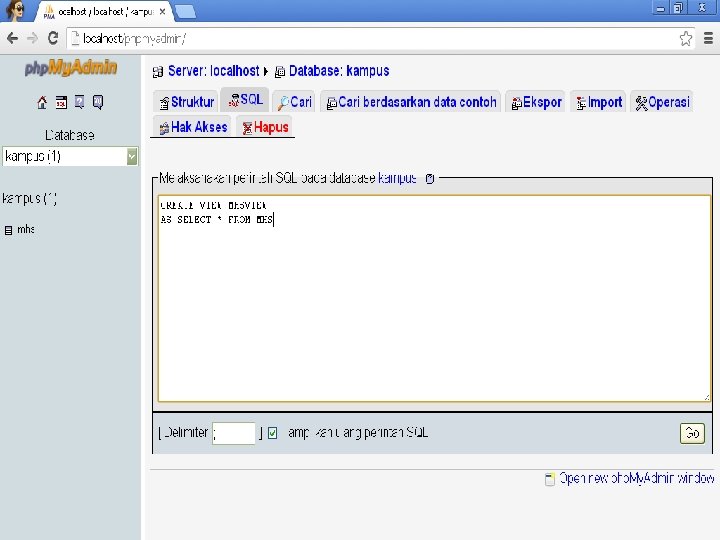
Task: Click the new window icon at bottom
Action: pyautogui.click(x=550, y=479)
